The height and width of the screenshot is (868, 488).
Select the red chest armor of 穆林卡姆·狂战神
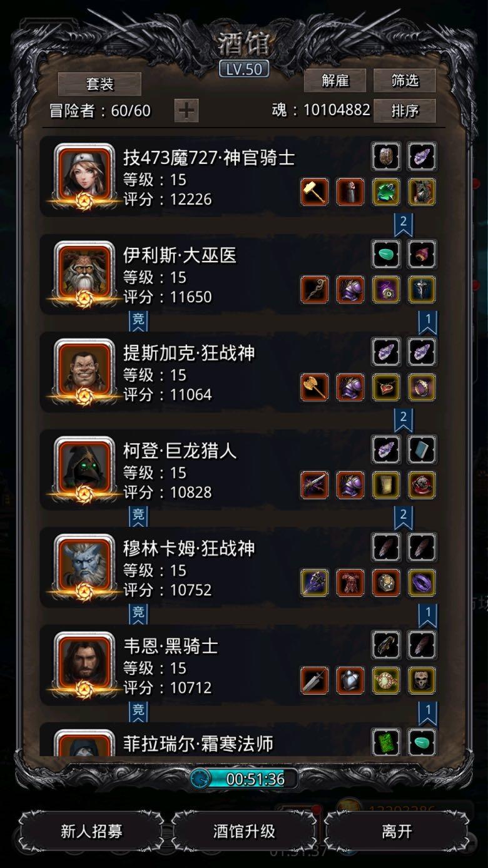pyautogui.click(x=350, y=583)
